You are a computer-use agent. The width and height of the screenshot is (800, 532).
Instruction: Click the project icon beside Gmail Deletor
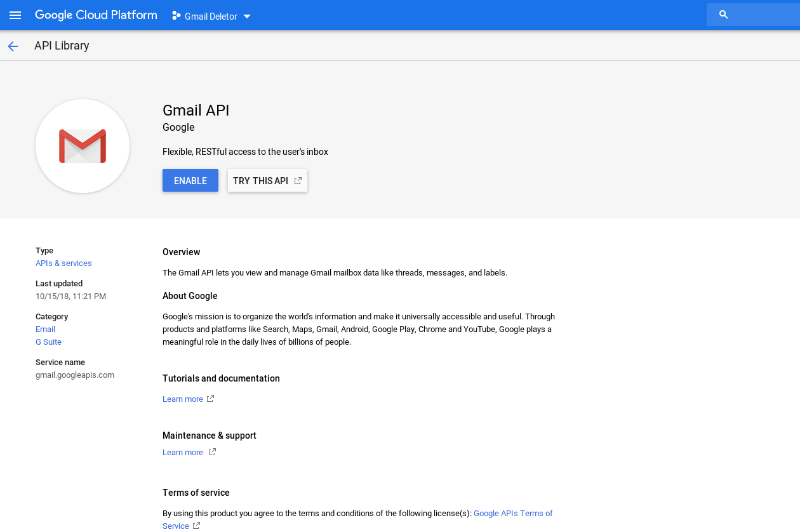[176, 15]
